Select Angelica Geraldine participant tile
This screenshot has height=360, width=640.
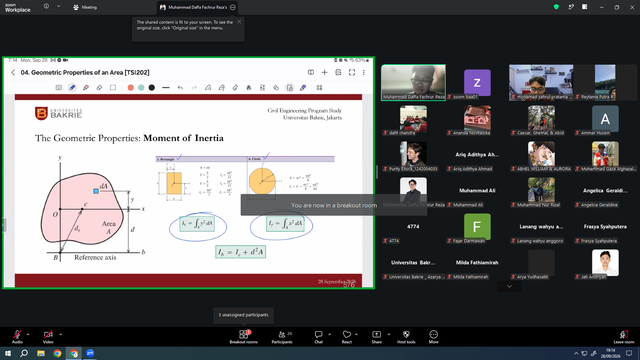(605, 191)
